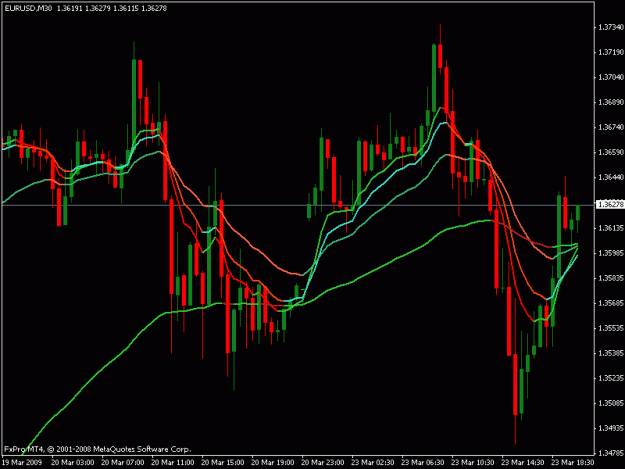Screen dimensions: 625x469
Task: Click the 23 Mar 02:30 time label
Action: [373, 463]
